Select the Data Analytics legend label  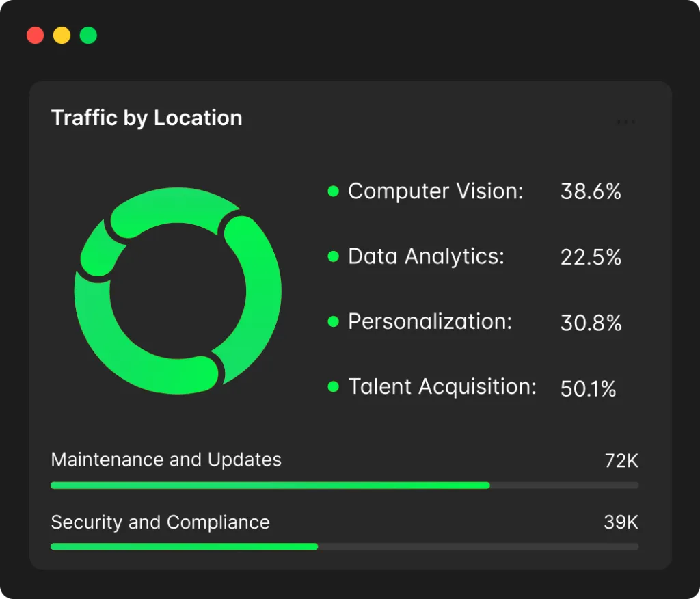[x=426, y=256]
